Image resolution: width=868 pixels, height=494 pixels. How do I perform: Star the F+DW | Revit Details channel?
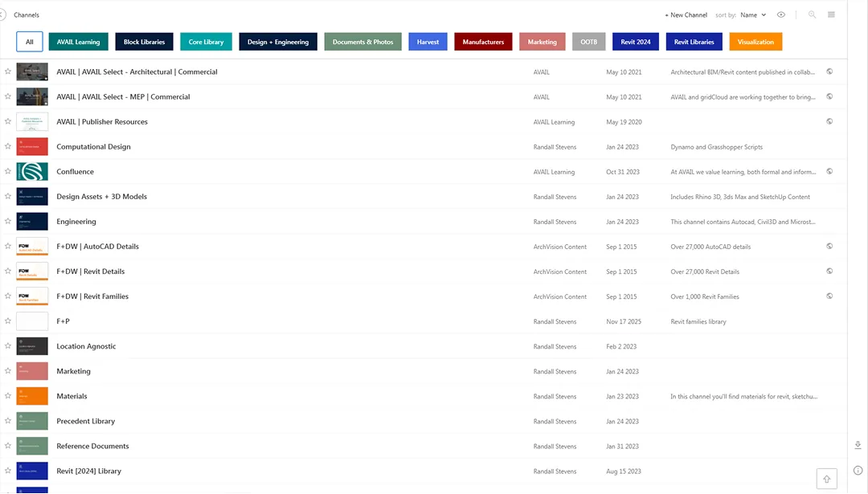8,271
